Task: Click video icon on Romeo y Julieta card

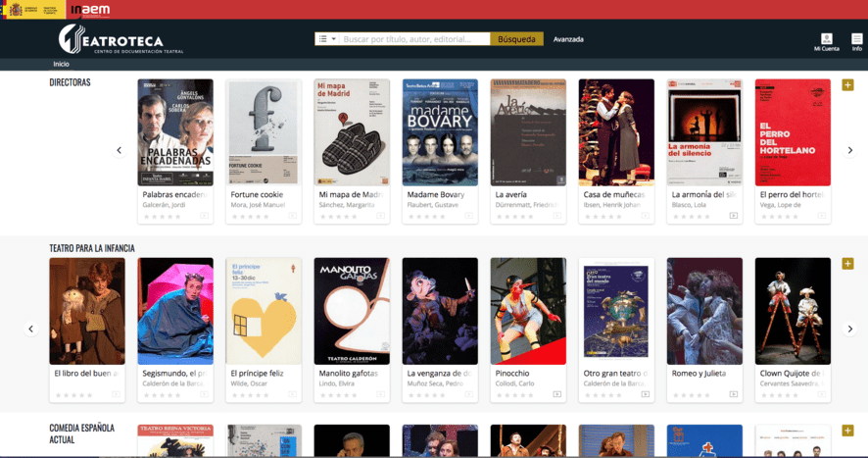Action: pos(734,394)
